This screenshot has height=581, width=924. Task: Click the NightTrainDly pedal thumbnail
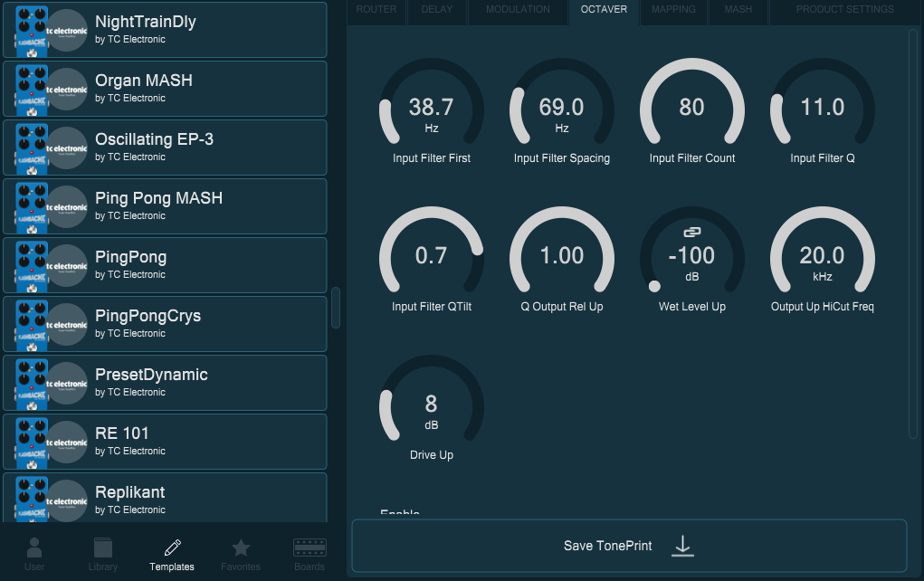(x=32, y=30)
